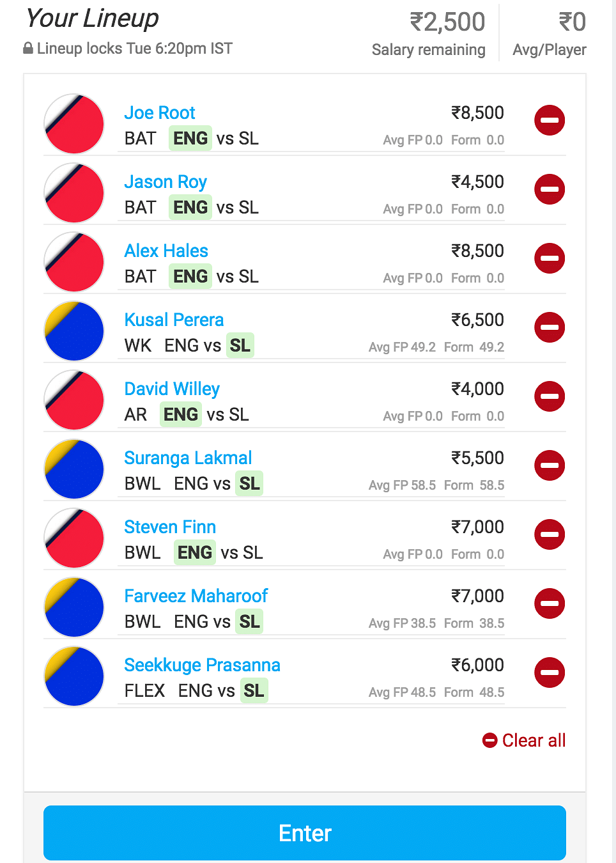Submit the lineup with the Enter button
Screen dimensions: 616x863
[x=305, y=833]
